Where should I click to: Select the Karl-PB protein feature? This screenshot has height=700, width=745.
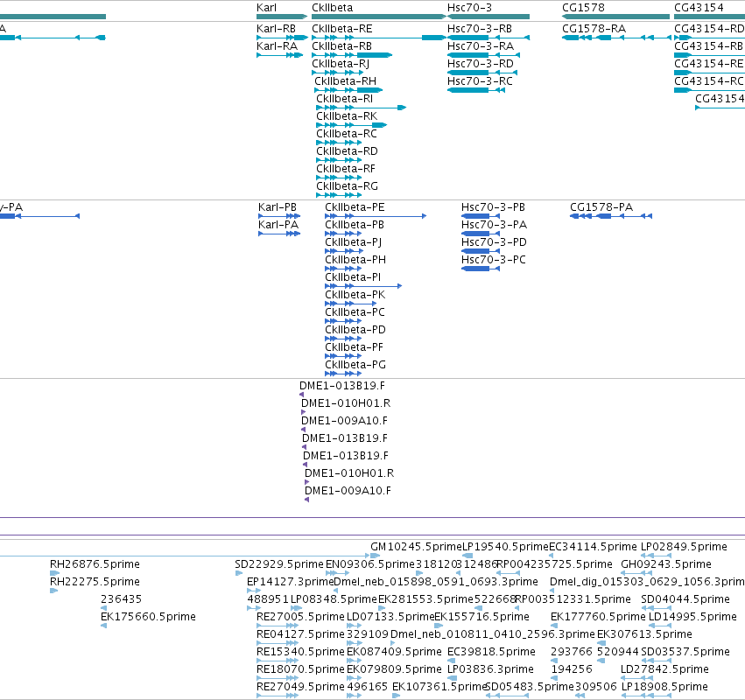tap(278, 207)
